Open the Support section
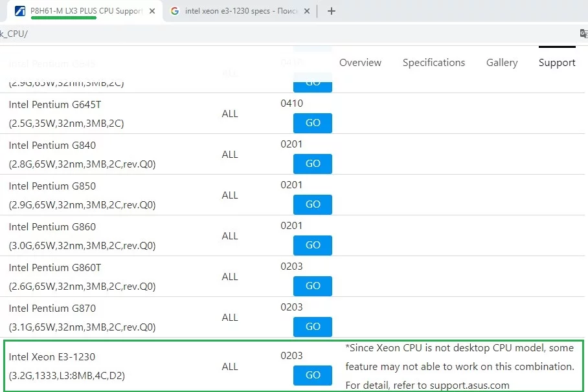Viewport: 588px width, 392px height. [x=557, y=63]
